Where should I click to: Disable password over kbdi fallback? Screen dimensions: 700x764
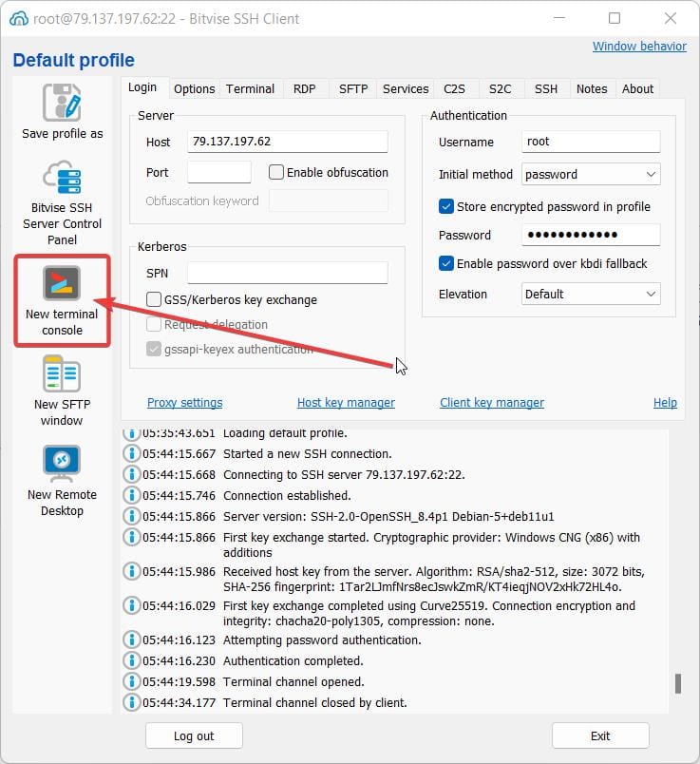tap(446, 263)
